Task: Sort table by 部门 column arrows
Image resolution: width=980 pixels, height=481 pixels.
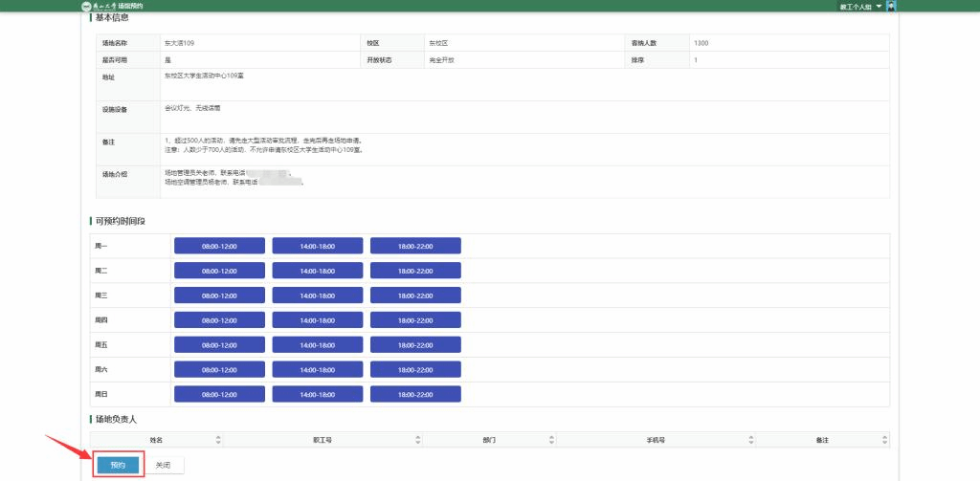Action: click(x=552, y=440)
